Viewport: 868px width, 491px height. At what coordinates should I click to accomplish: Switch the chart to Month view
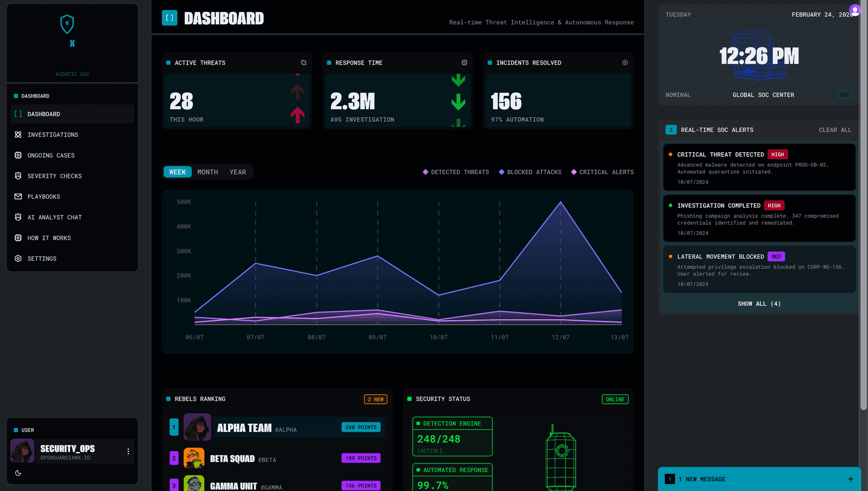click(x=208, y=172)
